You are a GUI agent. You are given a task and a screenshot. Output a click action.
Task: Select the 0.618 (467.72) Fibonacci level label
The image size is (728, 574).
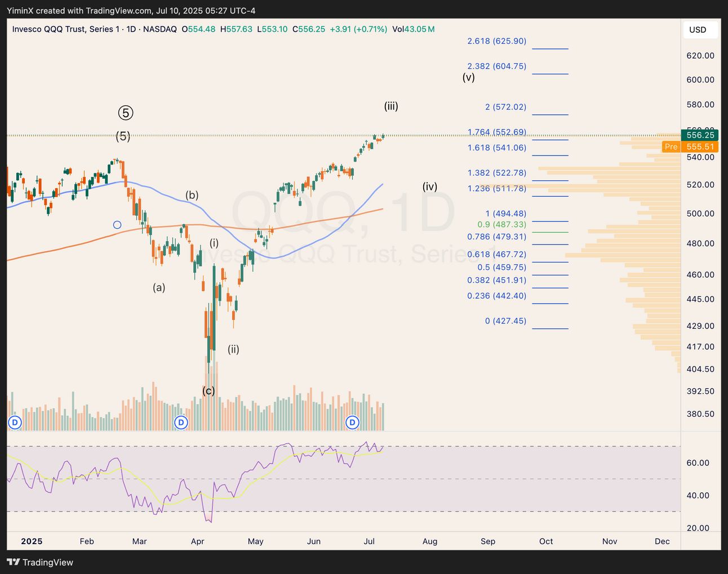(497, 255)
